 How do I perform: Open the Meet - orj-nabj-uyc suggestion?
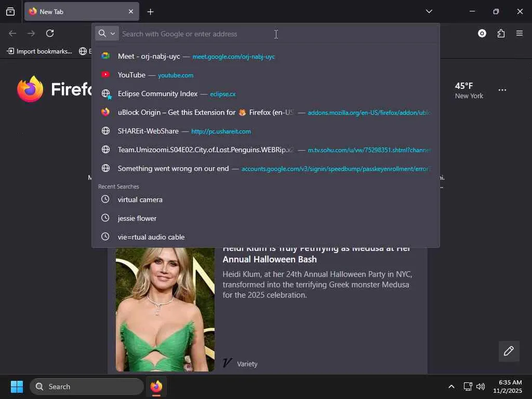(265, 56)
